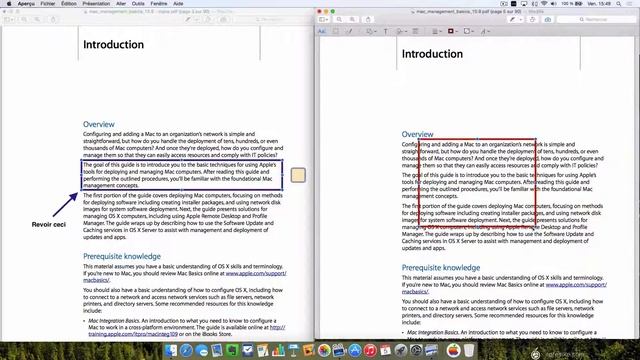
Task: Open the line style dropdown
Action: coord(436,31)
